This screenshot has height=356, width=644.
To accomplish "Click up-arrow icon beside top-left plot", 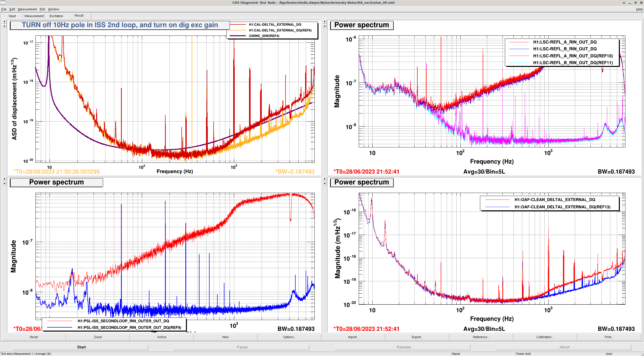I will click(4, 26).
